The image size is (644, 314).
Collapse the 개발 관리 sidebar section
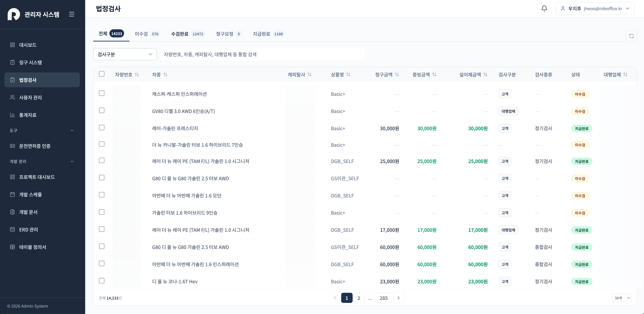click(42, 161)
